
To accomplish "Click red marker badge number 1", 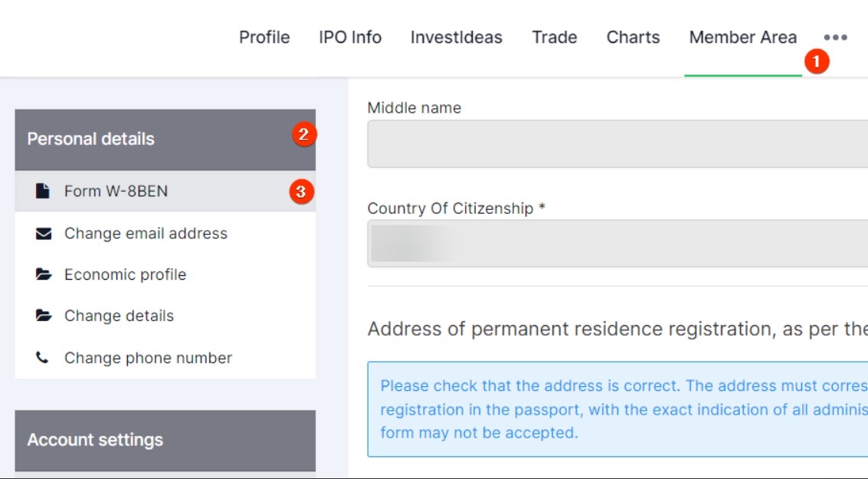I will click(x=817, y=61).
